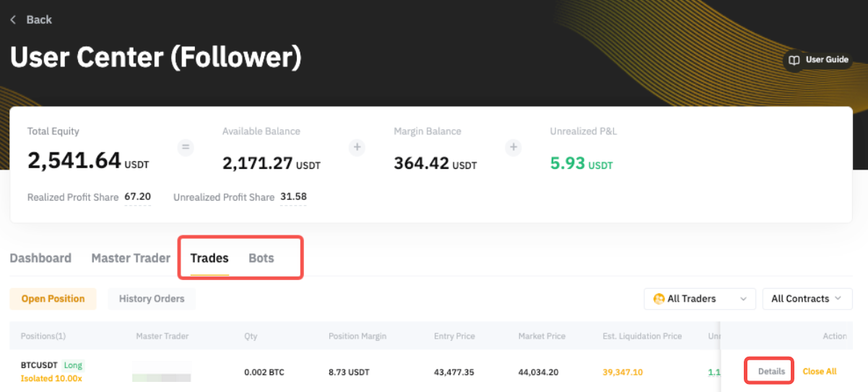Click the Realized Profit Share value 67.20
This screenshot has height=392, width=868.
click(x=137, y=197)
